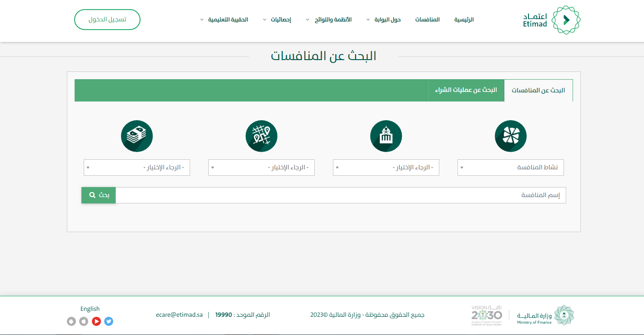644x335 pixels.
Task: Open the dropdown under the map icon
Action: (262, 167)
